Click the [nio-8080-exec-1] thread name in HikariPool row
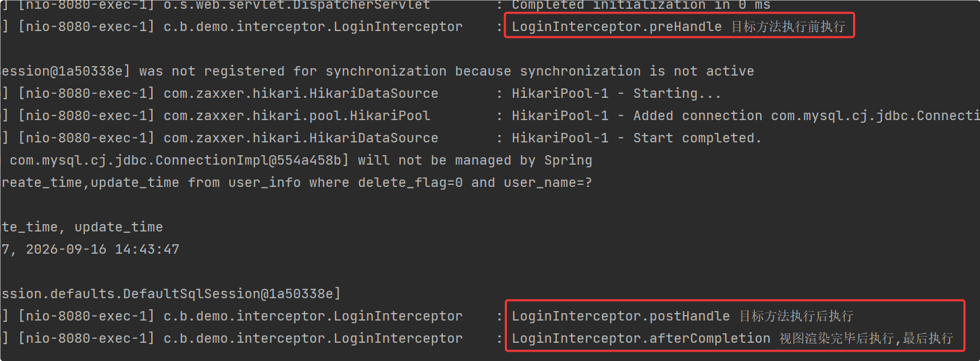The height and width of the screenshot is (361, 980). point(86,116)
